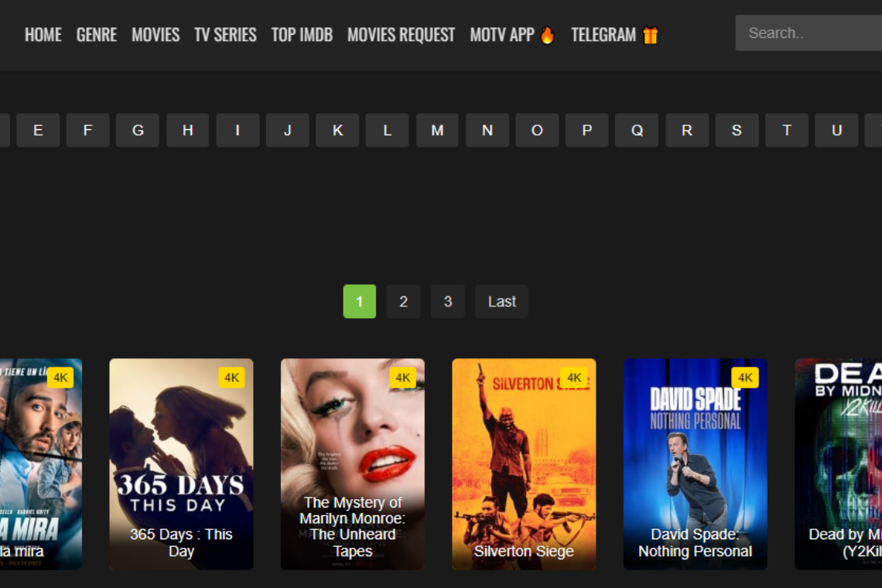Open the 'la mira' movie poster
The image size is (882, 588).
(40, 464)
